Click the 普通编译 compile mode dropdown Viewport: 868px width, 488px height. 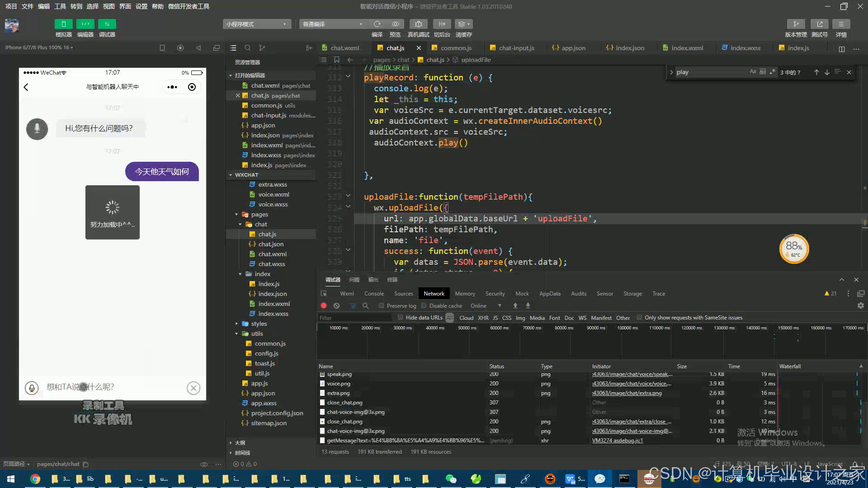tap(331, 24)
